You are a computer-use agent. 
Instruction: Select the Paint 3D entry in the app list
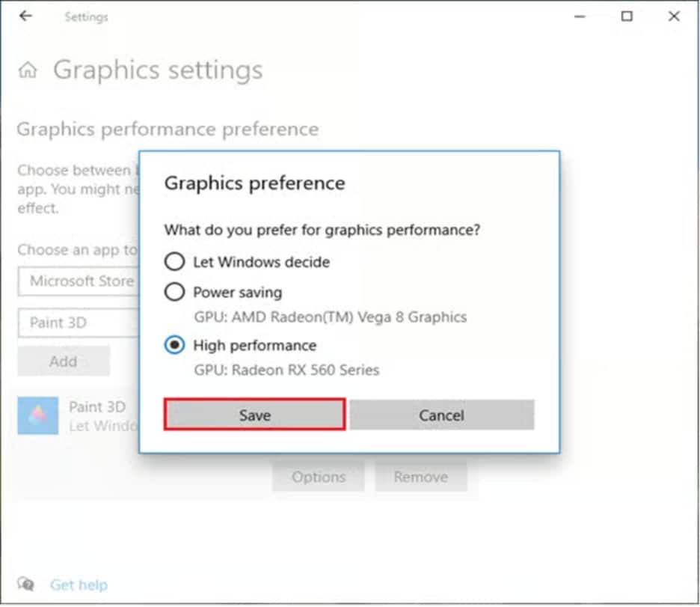(97, 407)
